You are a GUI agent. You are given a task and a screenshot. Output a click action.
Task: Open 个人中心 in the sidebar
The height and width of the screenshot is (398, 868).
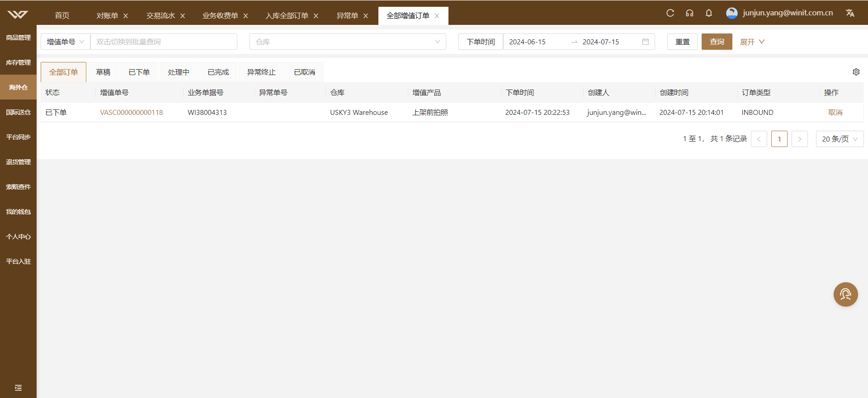tap(18, 237)
